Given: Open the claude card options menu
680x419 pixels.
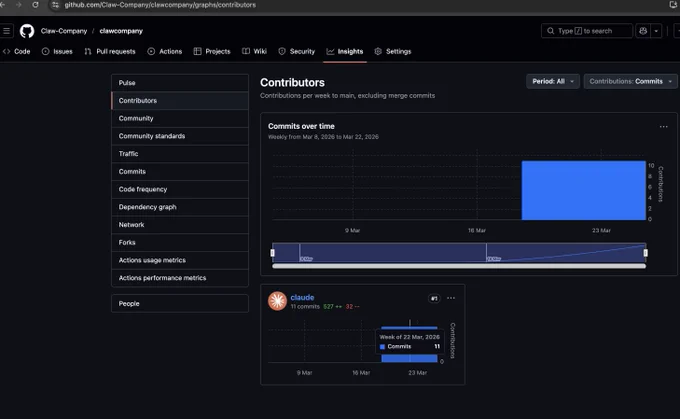Looking at the screenshot, I should 451,298.
